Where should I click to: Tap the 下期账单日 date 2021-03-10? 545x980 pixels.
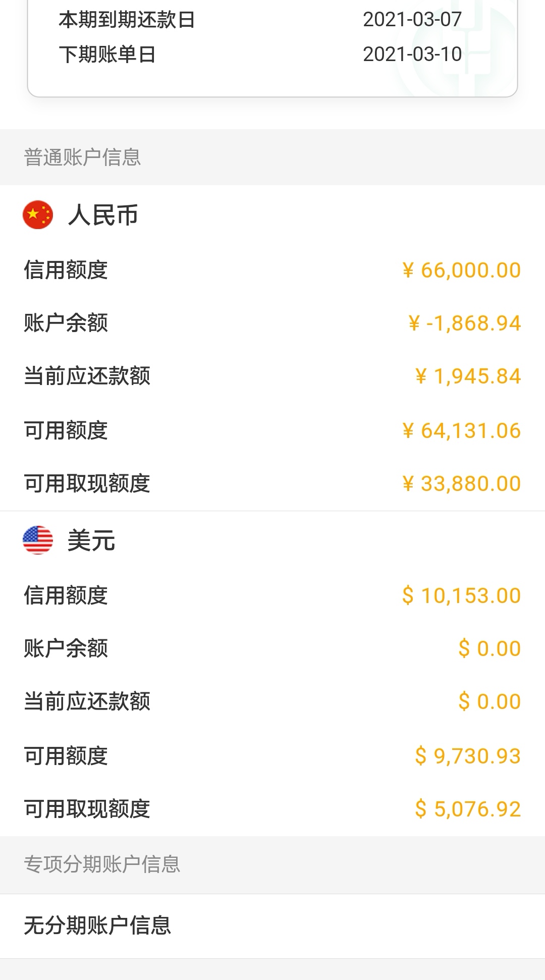pyautogui.click(x=412, y=54)
